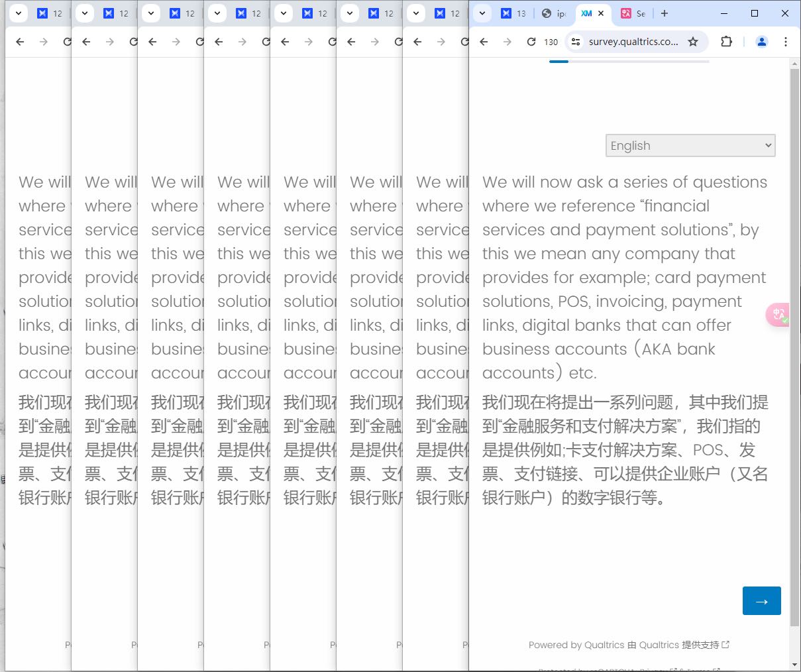This screenshot has height=672, width=801.
Task: Click the vertical scrollbar thumb in front window
Action: [795, 347]
